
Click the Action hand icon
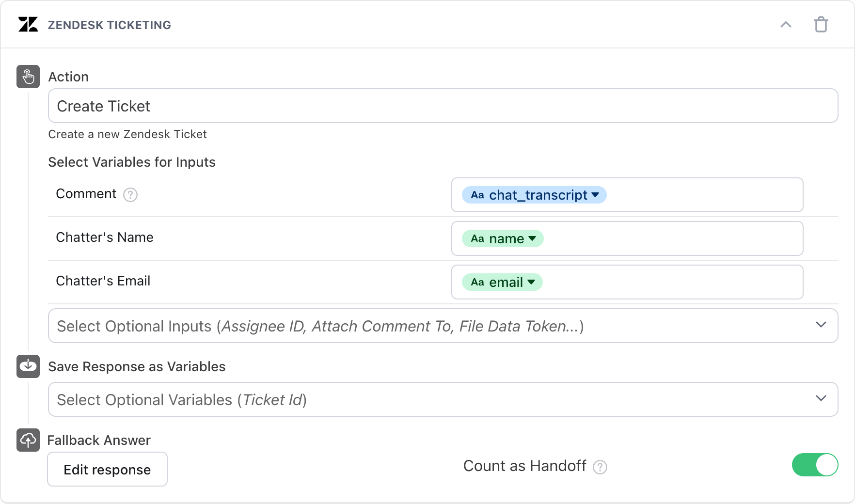tap(28, 77)
